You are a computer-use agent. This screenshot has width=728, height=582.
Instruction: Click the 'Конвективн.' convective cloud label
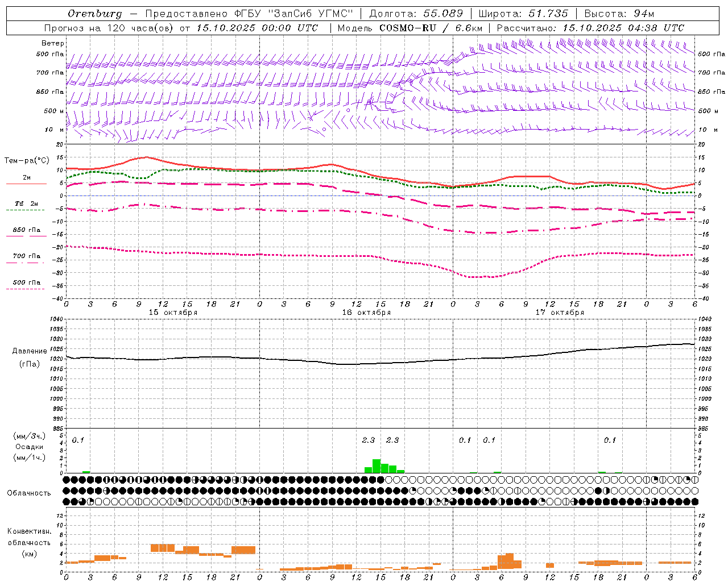pos(29,531)
